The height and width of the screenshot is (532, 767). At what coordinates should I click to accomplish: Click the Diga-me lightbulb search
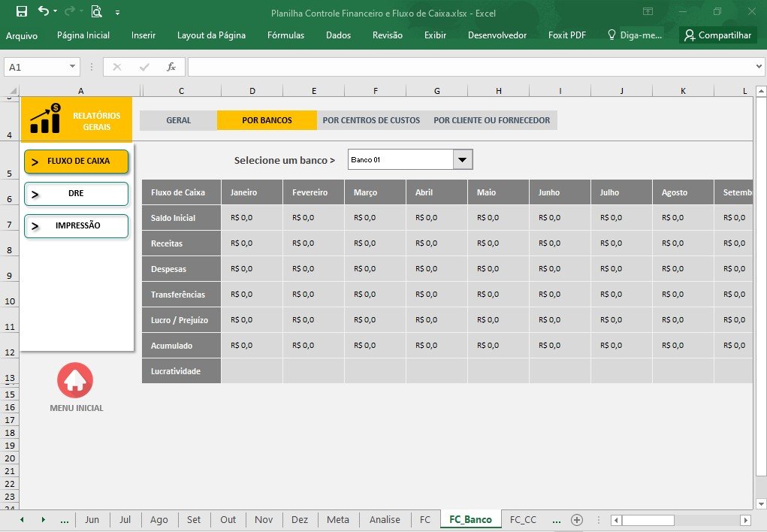coord(635,35)
